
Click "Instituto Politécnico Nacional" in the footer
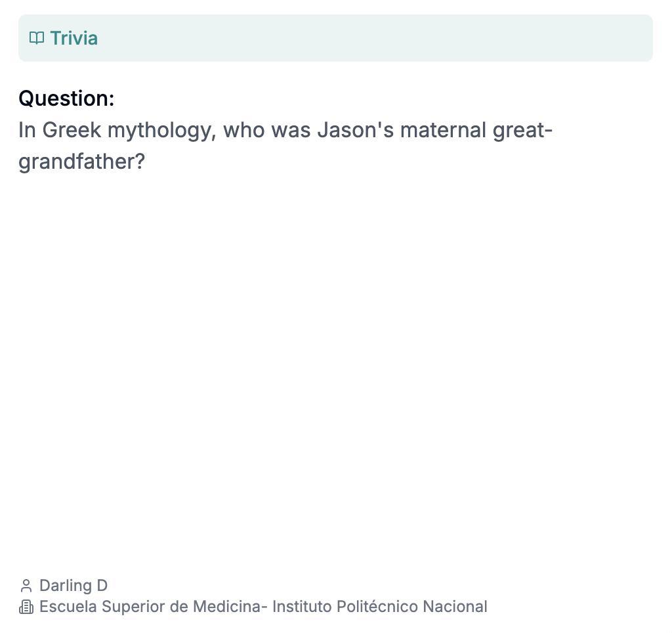pyautogui.click(x=379, y=607)
